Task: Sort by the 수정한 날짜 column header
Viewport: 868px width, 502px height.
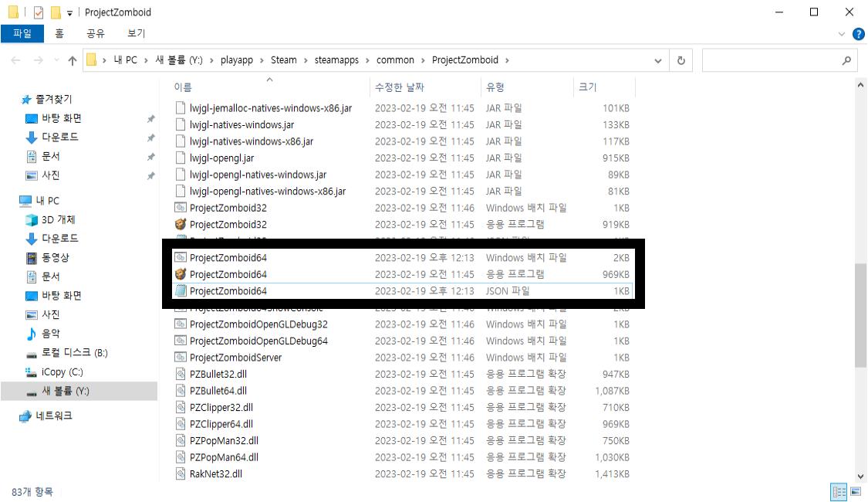Action: click(x=400, y=87)
